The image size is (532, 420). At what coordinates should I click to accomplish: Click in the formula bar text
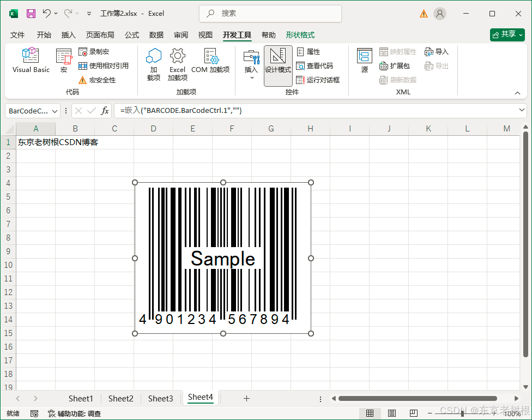(x=181, y=110)
